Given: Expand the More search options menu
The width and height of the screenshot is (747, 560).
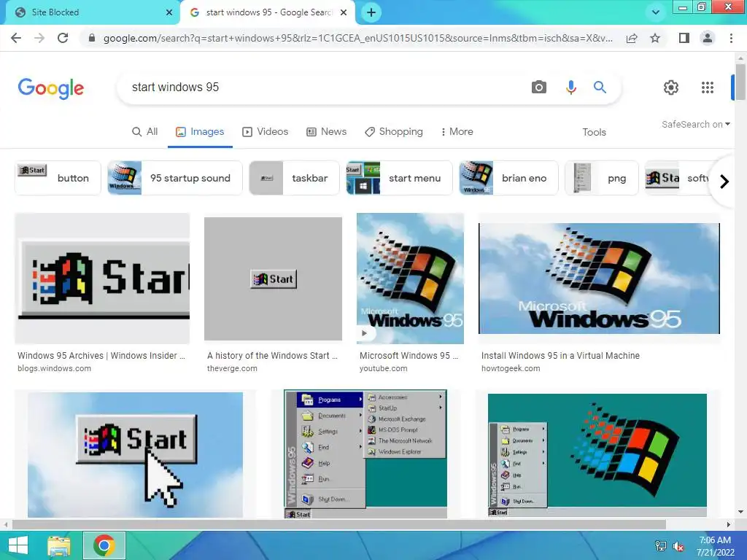Looking at the screenshot, I should click(x=457, y=132).
